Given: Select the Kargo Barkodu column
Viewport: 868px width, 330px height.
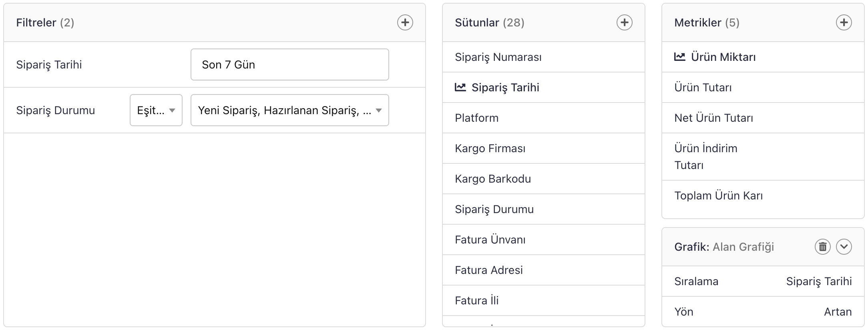Looking at the screenshot, I should point(493,179).
